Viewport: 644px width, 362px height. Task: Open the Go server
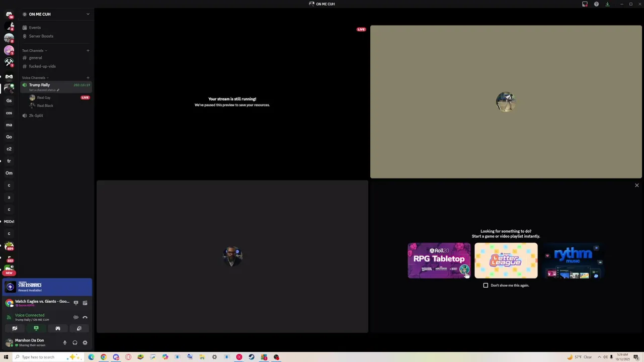coord(9,137)
